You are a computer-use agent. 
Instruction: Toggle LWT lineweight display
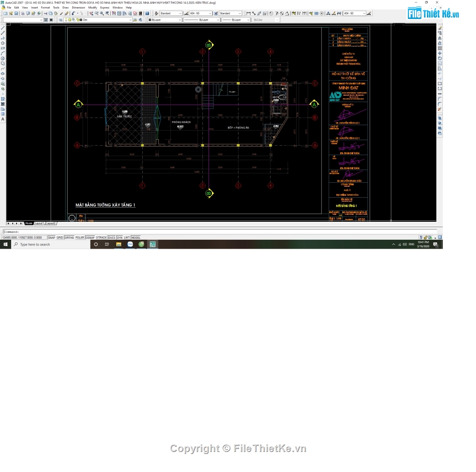coord(127,238)
